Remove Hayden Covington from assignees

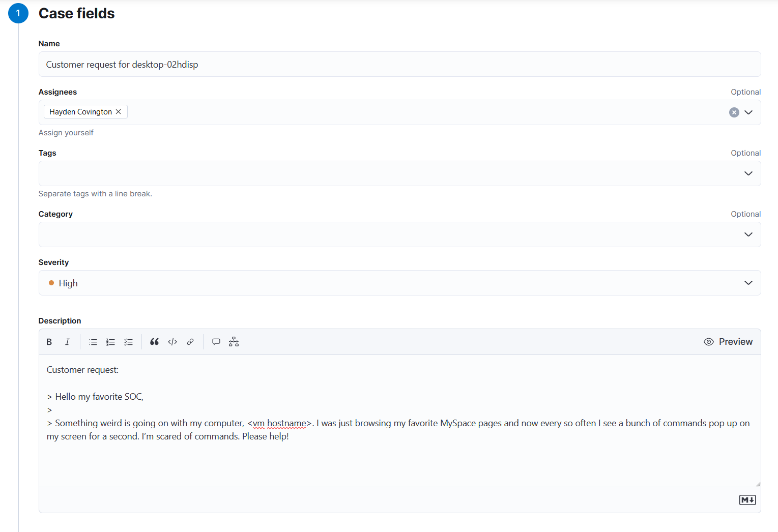pyautogui.click(x=119, y=112)
